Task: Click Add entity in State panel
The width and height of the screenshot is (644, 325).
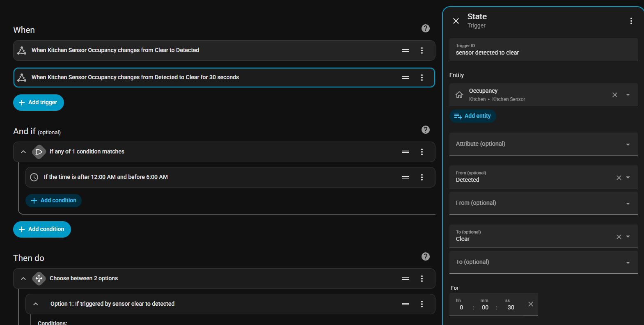Action: point(473,116)
